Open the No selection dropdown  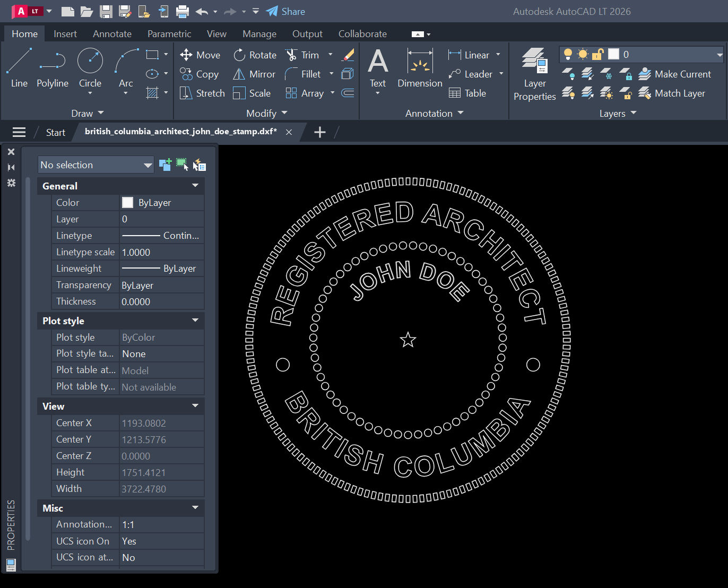[x=96, y=165]
